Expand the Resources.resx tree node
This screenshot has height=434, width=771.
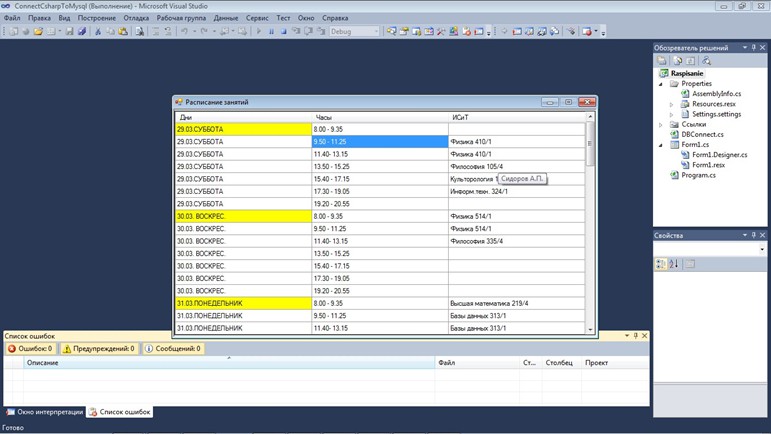pos(671,104)
